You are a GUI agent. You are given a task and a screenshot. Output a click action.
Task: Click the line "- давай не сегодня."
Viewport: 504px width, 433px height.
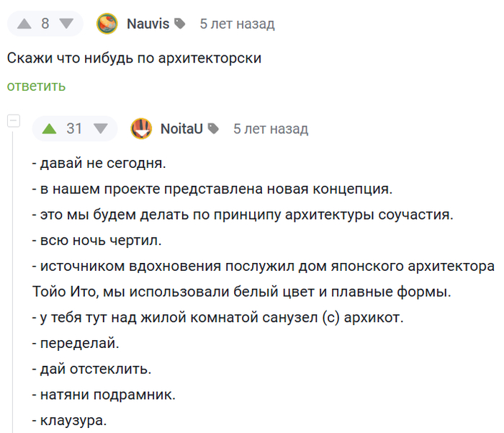point(99,163)
